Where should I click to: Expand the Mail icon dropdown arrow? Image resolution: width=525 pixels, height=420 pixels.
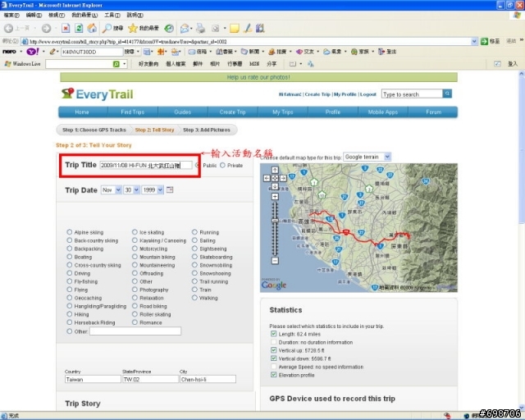point(191,29)
